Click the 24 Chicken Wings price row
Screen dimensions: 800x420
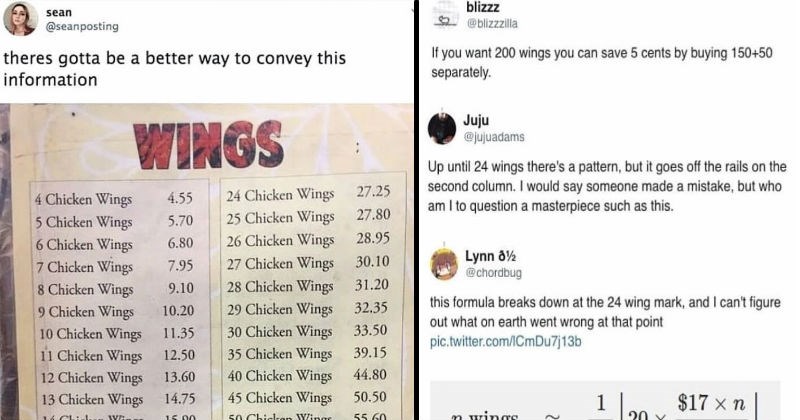click(x=309, y=194)
